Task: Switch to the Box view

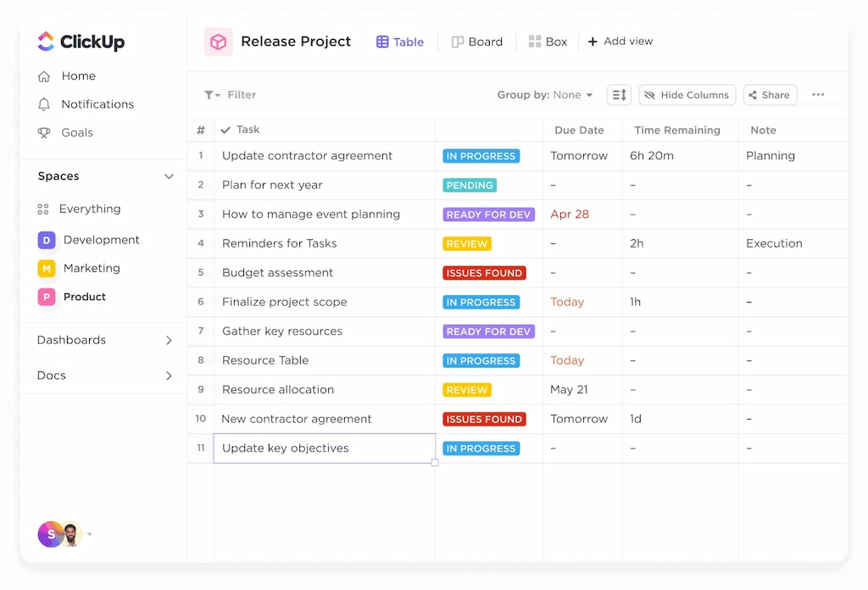Action: 548,41
